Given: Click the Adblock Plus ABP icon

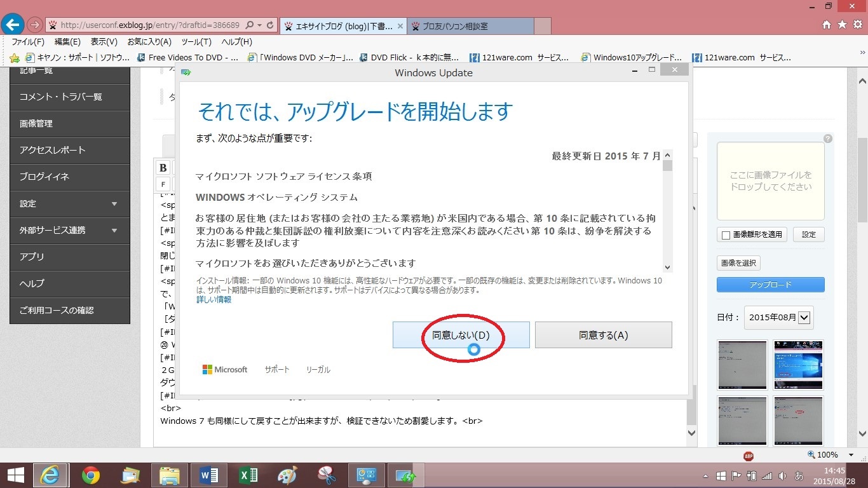Looking at the screenshot, I should (x=749, y=456).
